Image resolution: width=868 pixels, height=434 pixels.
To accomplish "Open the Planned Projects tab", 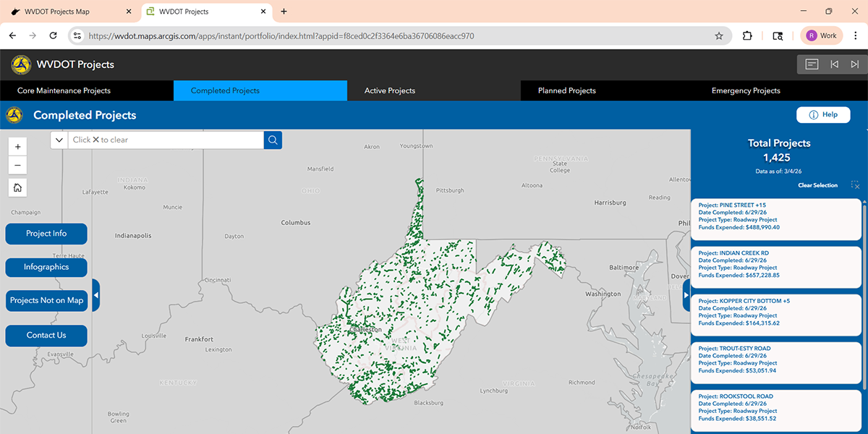I will click(606, 90).
